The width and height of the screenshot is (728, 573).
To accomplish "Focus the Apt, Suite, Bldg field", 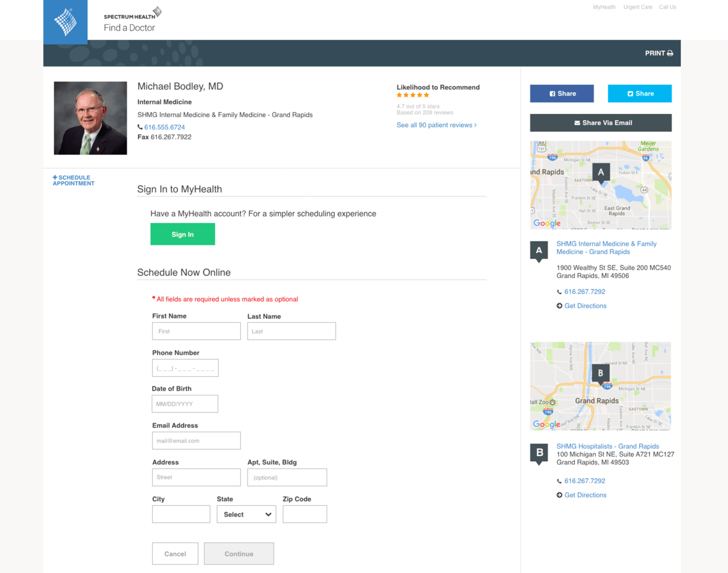I will coord(287,477).
